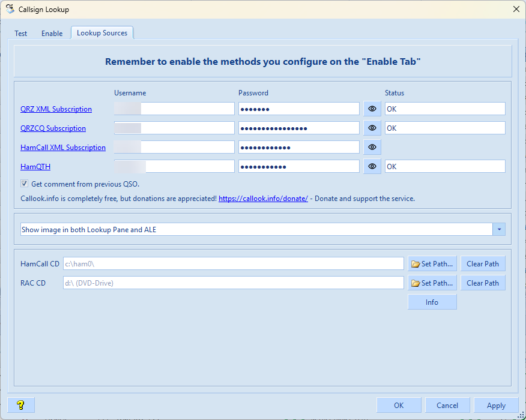This screenshot has height=420, width=526.
Task: Click the HamQTH password field
Action: pos(299,167)
